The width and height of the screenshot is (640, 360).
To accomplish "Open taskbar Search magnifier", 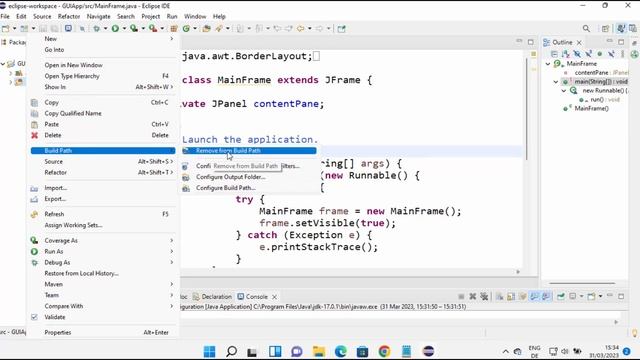I will pos(231,351).
